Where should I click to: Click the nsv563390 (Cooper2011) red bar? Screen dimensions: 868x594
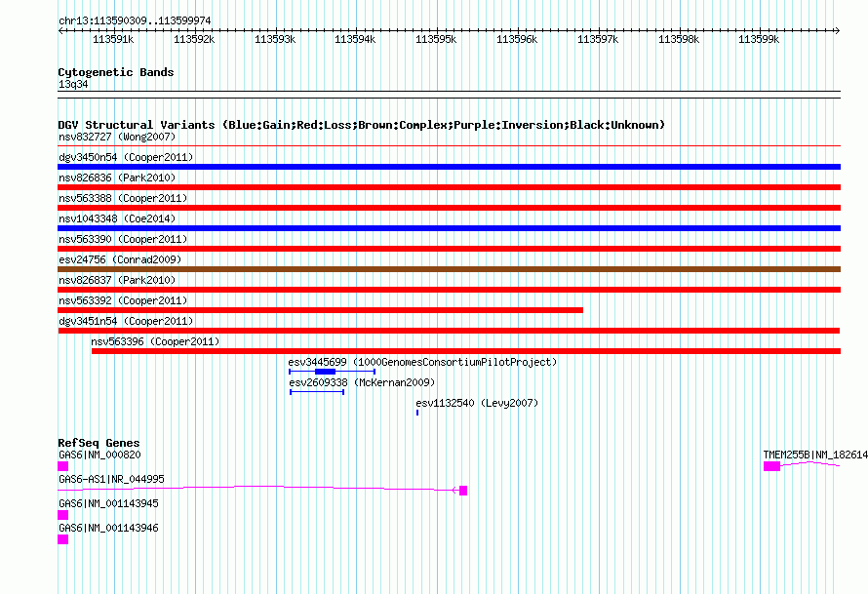tap(449, 249)
